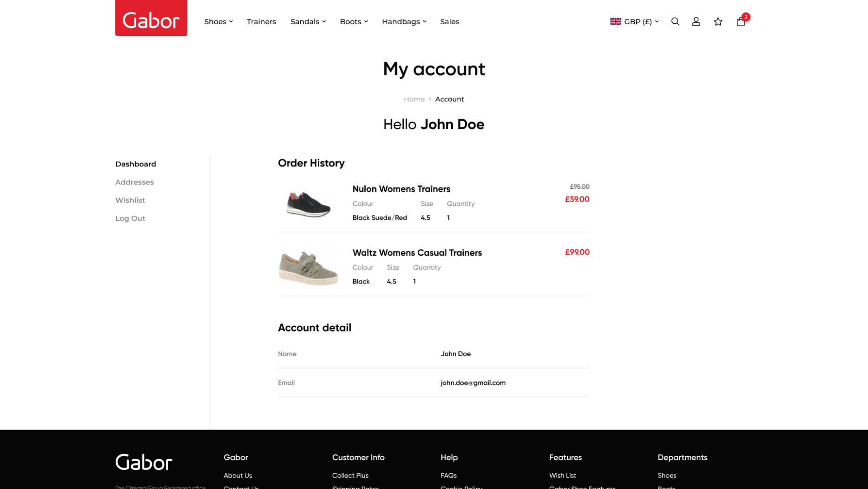The height and width of the screenshot is (489, 868).
Task: Click the UK flag icon
Action: coord(616,21)
